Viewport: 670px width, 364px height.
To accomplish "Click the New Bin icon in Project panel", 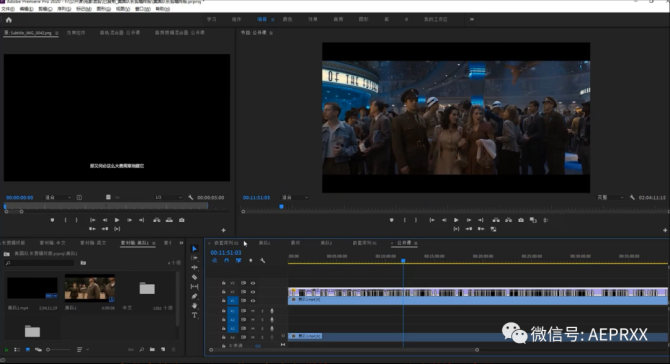I will point(152,349).
